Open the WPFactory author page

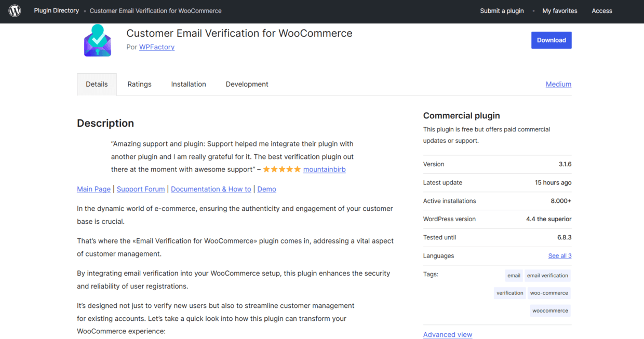tap(156, 47)
